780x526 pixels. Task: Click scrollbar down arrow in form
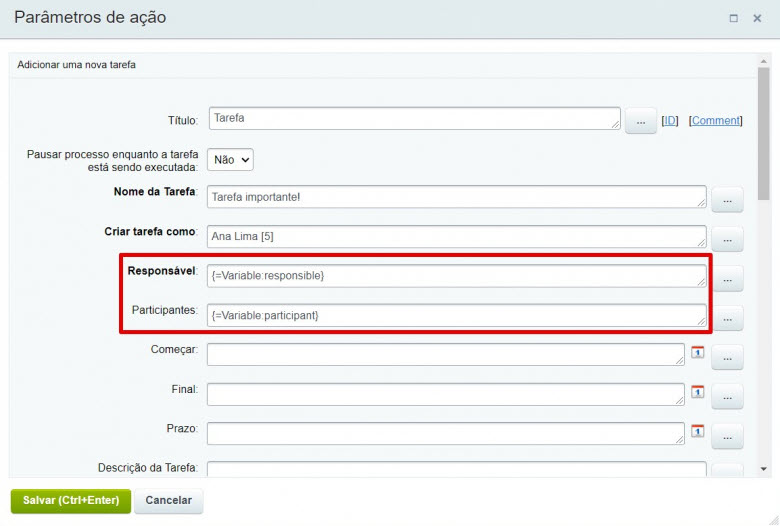[x=764, y=469]
